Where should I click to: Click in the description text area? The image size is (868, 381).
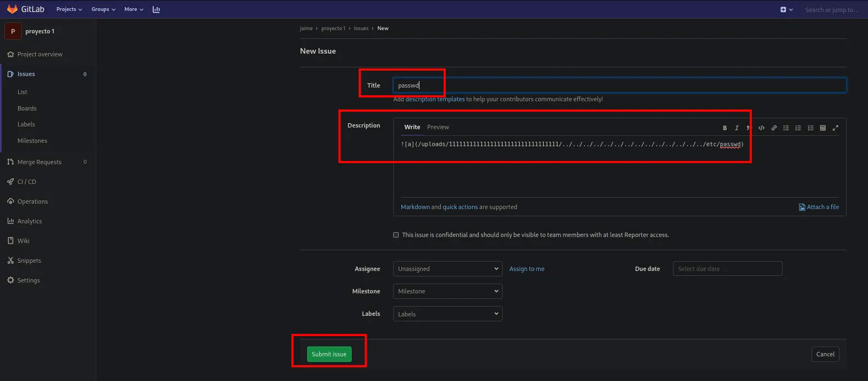coord(619,166)
